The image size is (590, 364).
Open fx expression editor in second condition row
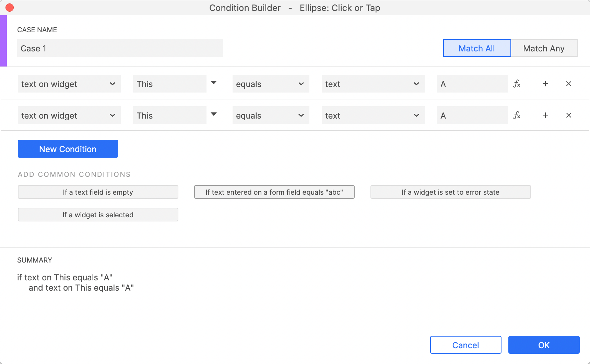click(517, 115)
